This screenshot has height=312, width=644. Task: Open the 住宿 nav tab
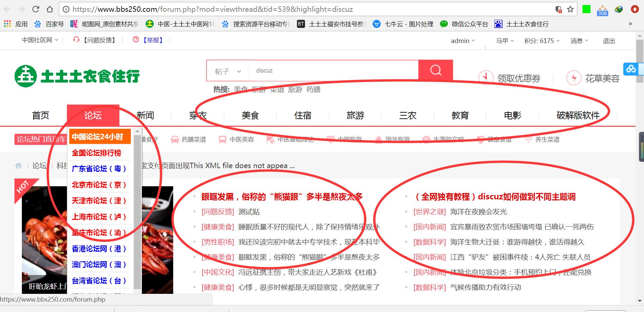coord(303,115)
